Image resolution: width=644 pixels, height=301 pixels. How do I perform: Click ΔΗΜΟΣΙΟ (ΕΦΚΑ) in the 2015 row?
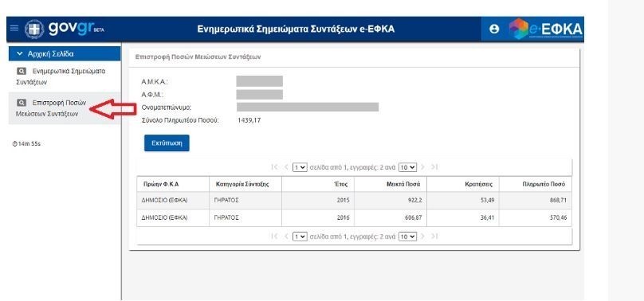point(164,201)
